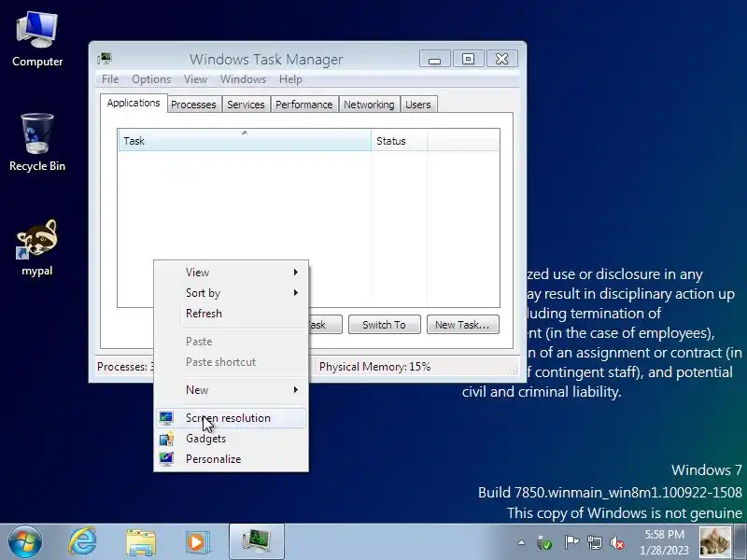Open Windows Media Player taskbar icon
This screenshot has height=560, width=747.
(x=197, y=542)
